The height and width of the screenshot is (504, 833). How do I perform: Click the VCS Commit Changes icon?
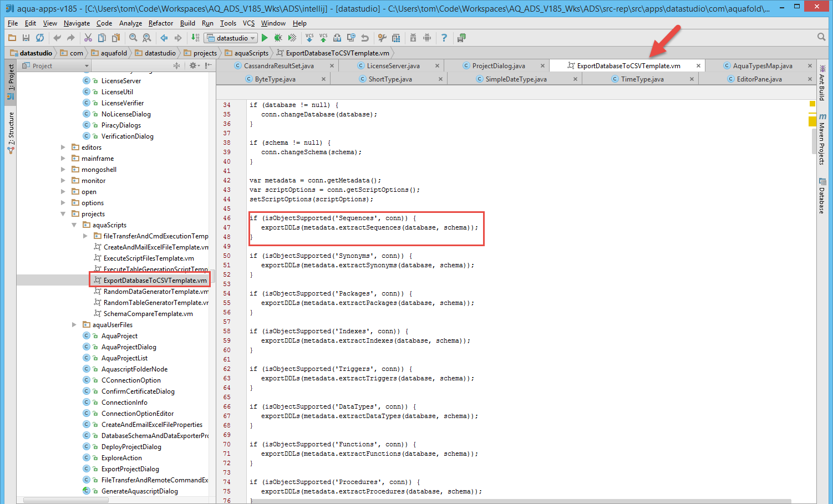pos(323,38)
